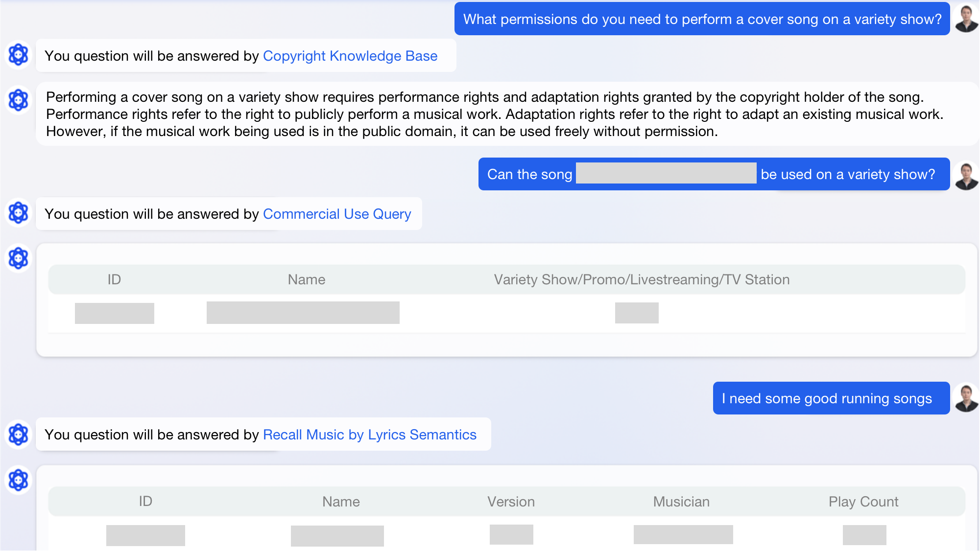The height and width of the screenshot is (551, 980).
Task: Select the Name column header in the first table
Action: pyautogui.click(x=306, y=279)
